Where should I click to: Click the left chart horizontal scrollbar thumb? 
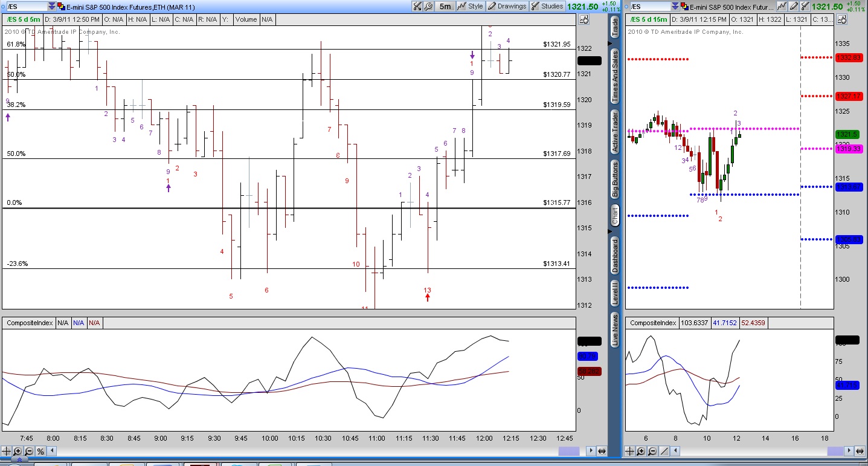coord(568,451)
